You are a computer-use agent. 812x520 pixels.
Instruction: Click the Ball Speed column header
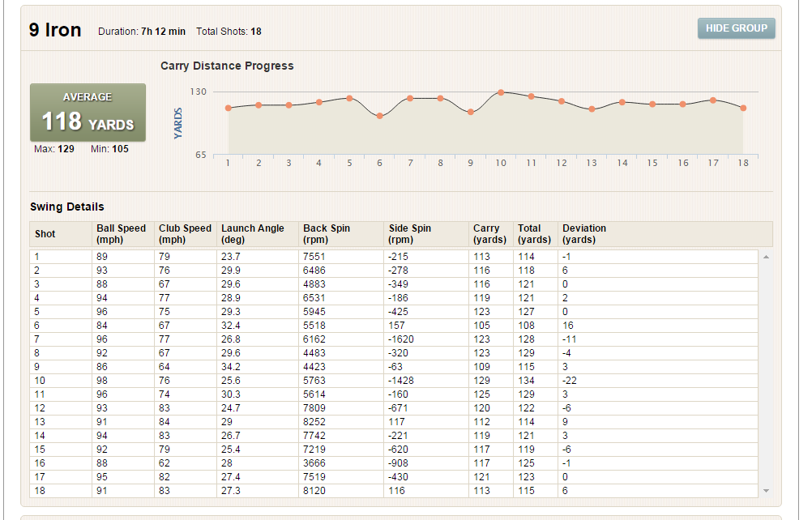click(x=123, y=234)
